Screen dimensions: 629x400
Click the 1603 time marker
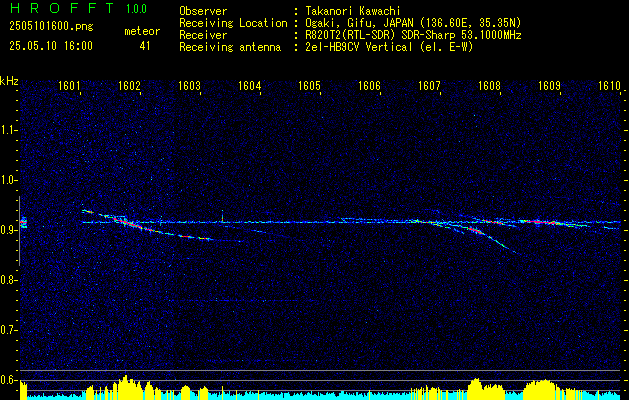pyautogui.click(x=189, y=85)
